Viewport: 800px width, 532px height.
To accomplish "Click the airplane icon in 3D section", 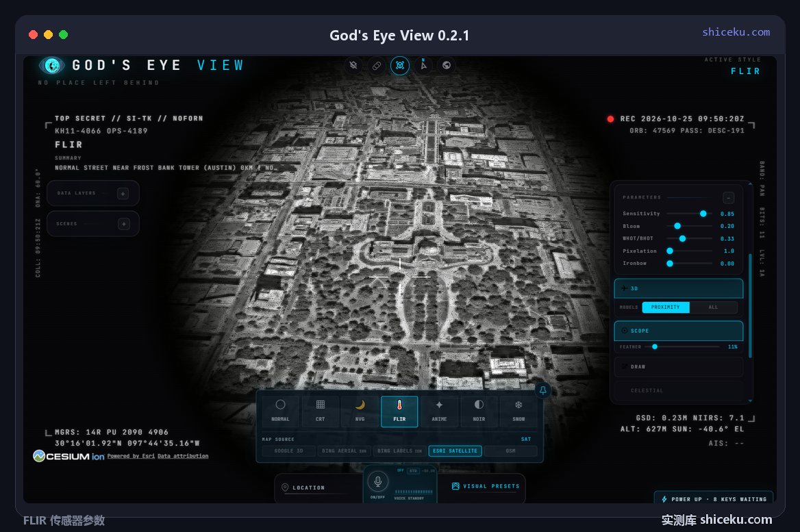I will [625, 288].
